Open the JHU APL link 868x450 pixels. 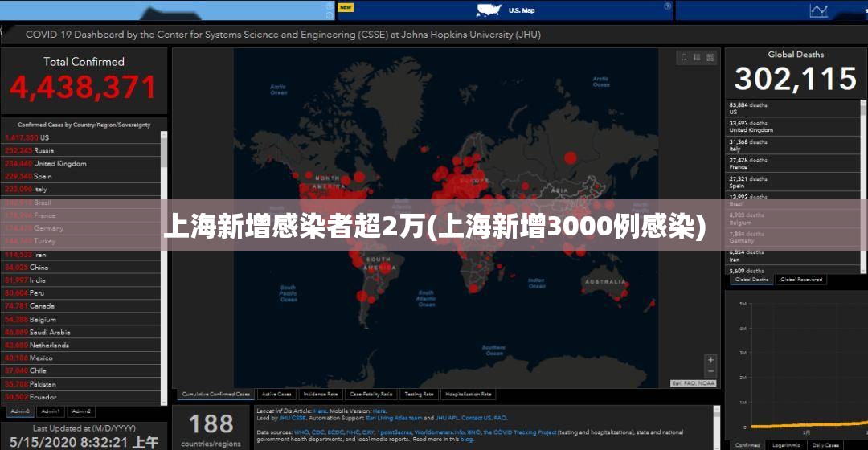(448, 419)
